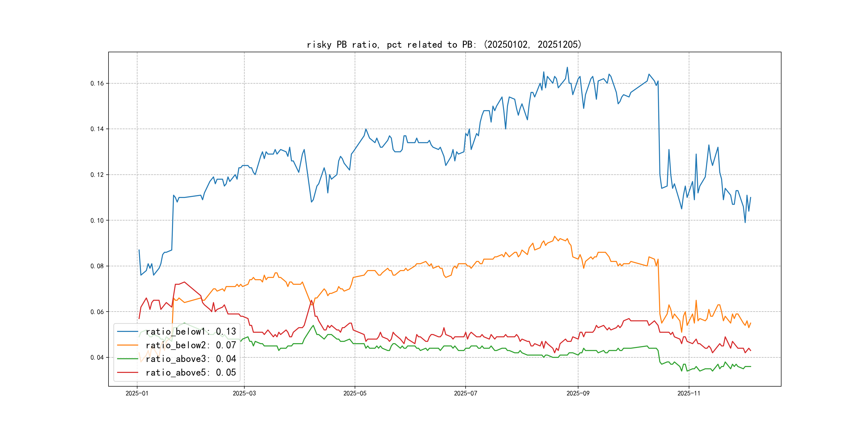Viewport: 868px width, 434px height.
Task: Select the 'ratio_above5: 0.05' legend label
Action: pos(191,372)
